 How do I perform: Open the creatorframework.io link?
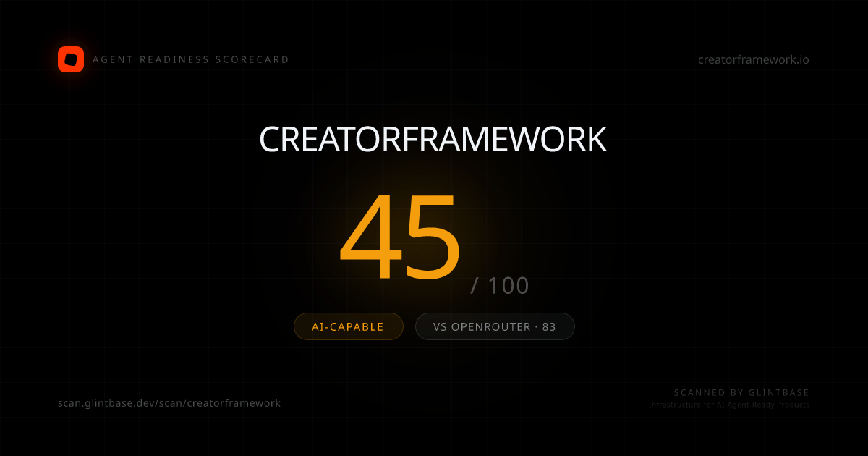coord(754,59)
